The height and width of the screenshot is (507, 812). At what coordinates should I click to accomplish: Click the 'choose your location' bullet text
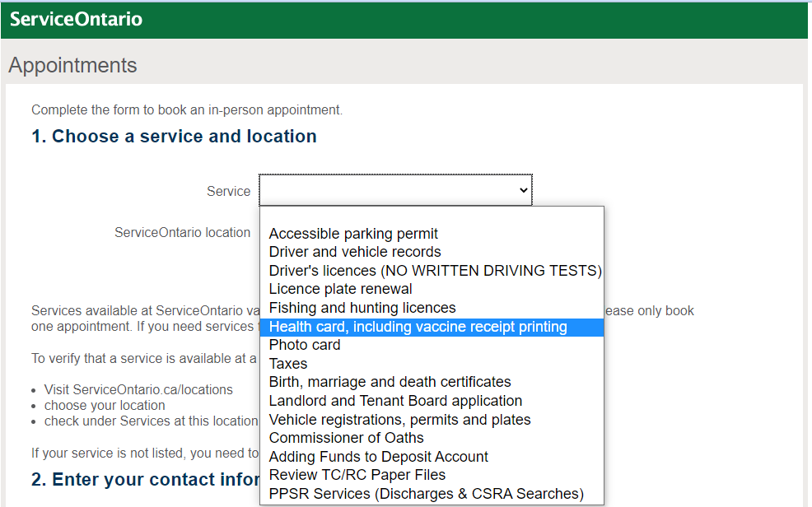point(105,406)
